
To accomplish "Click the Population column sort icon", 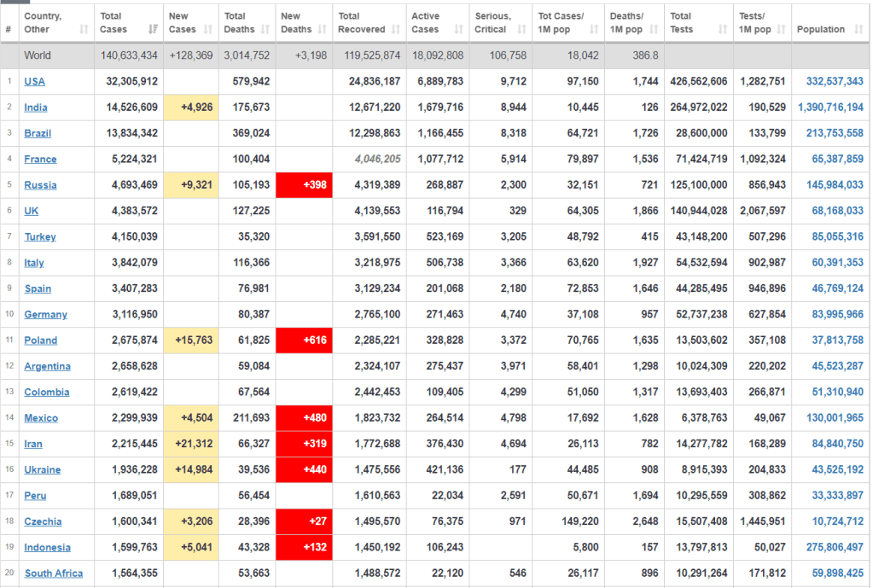I will tap(857, 30).
